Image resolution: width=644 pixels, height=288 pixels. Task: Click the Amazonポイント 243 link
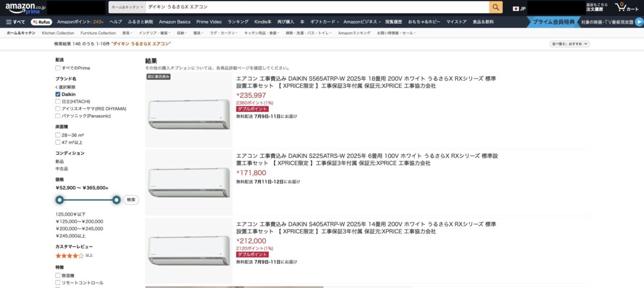(x=80, y=22)
